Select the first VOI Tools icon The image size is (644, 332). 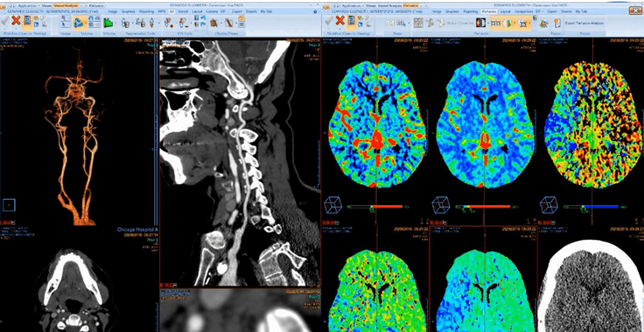pos(169,22)
